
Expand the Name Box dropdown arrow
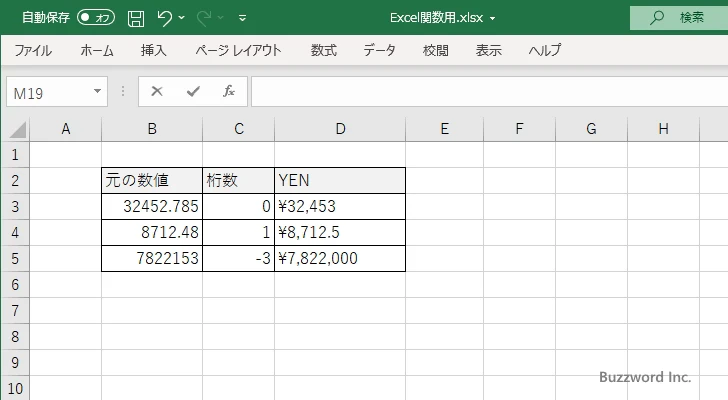[x=97, y=91]
